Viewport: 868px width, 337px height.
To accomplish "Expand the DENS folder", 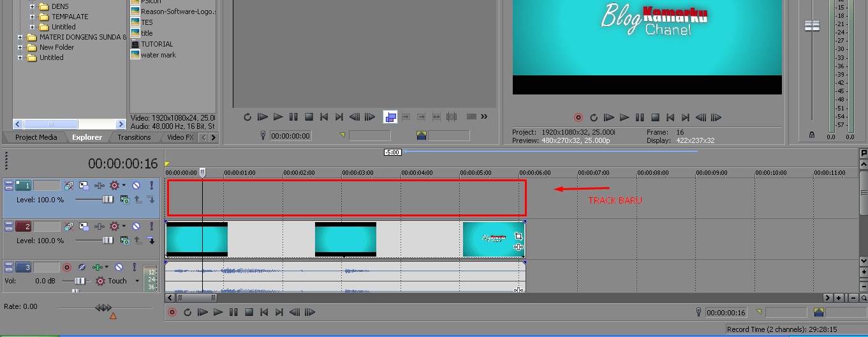I will click(x=32, y=6).
